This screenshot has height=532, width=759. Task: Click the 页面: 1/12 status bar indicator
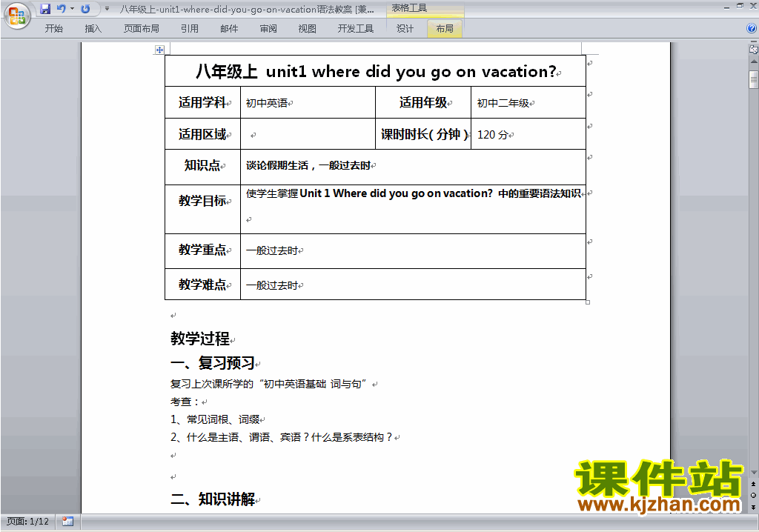27,522
